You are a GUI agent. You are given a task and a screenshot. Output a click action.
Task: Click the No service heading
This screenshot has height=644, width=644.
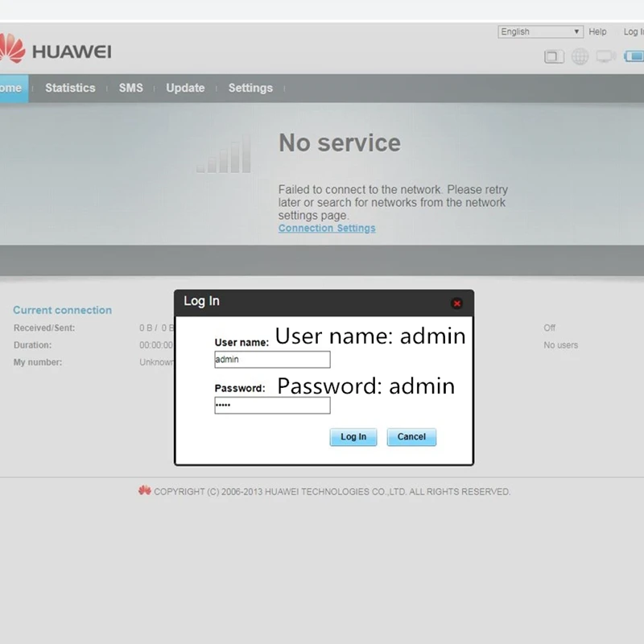(x=340, y=142)
